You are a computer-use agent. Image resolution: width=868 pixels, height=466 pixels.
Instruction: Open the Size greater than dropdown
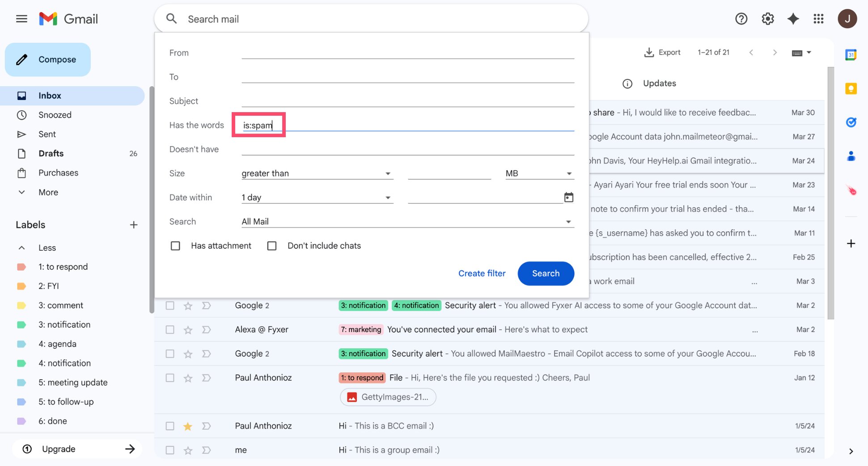(x=317, y=173)
